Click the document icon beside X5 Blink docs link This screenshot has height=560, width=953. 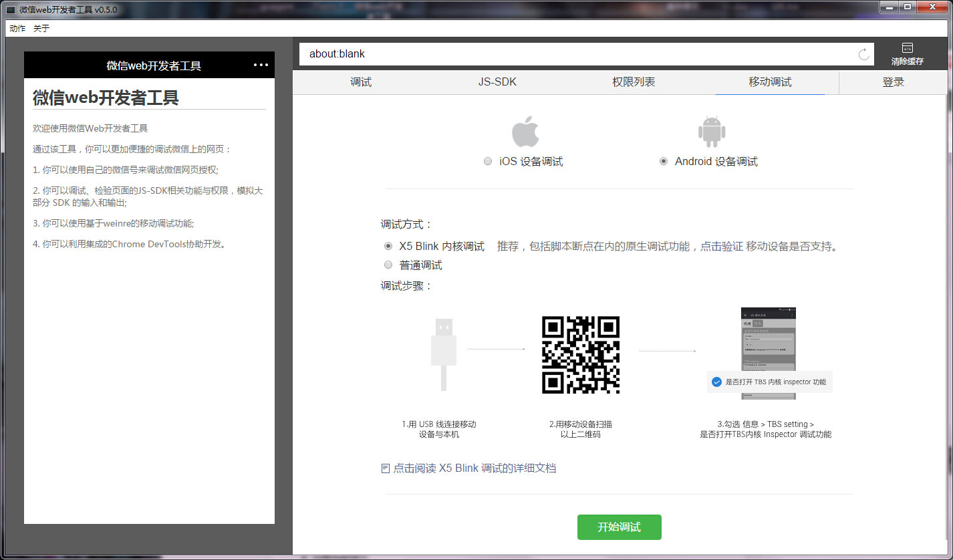(x=386, y=468)
